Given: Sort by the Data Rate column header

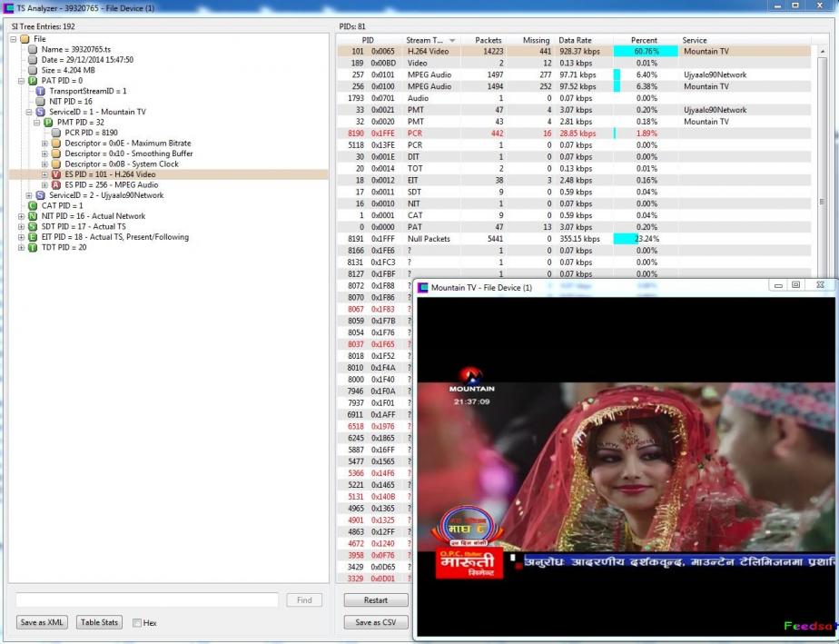Looking at the screenshot, I should 583,40.
